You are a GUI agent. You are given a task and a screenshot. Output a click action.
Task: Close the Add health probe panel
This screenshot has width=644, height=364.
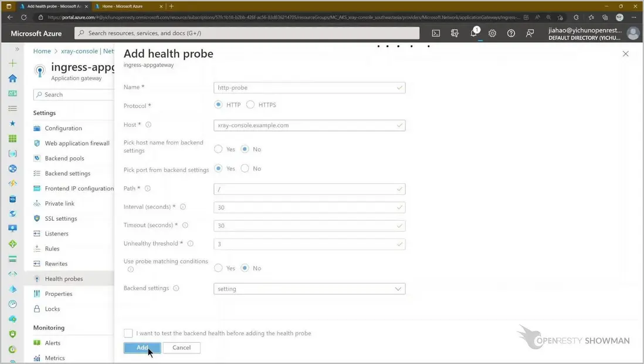[625, 54]
